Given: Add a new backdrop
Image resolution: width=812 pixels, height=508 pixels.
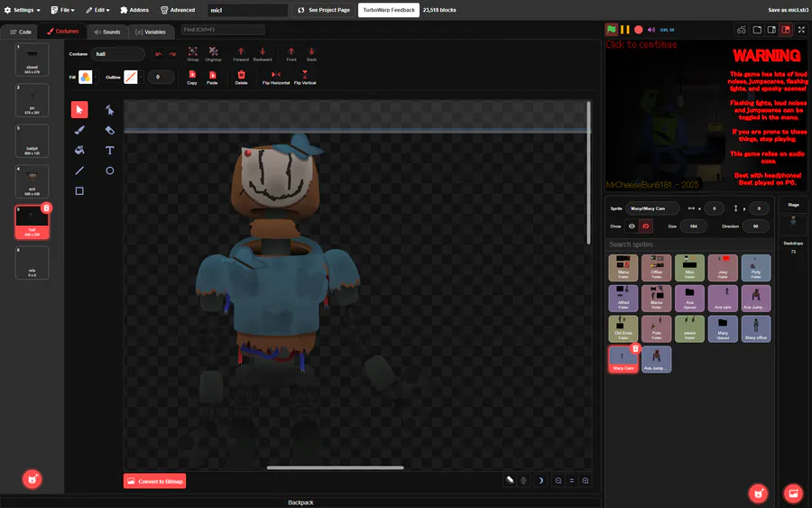Looking at the screenshot, I should 793,494.
